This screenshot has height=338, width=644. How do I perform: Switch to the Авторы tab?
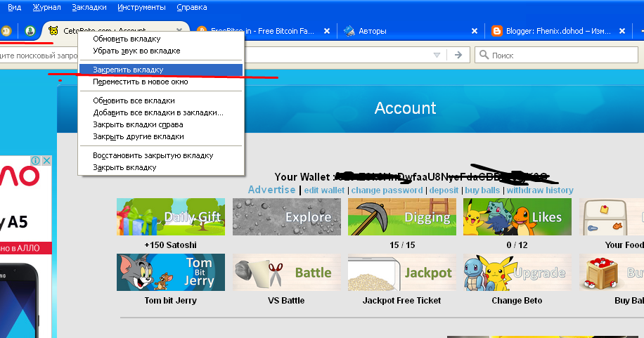(x=411, y=31)
